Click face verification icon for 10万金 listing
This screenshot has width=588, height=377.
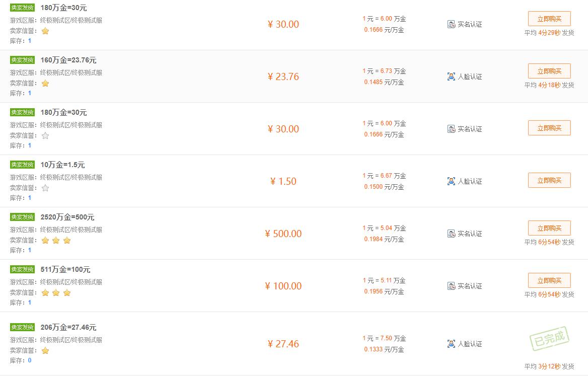451,181
